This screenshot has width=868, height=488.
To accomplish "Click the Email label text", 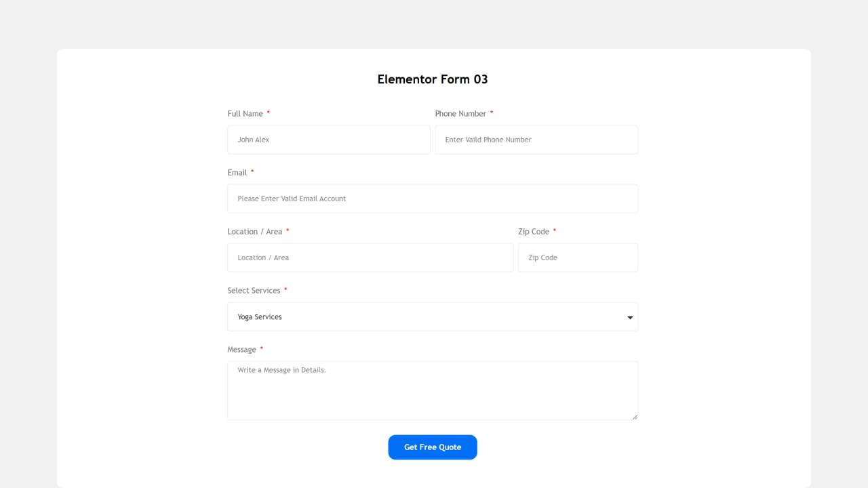I will click(237, 173).
